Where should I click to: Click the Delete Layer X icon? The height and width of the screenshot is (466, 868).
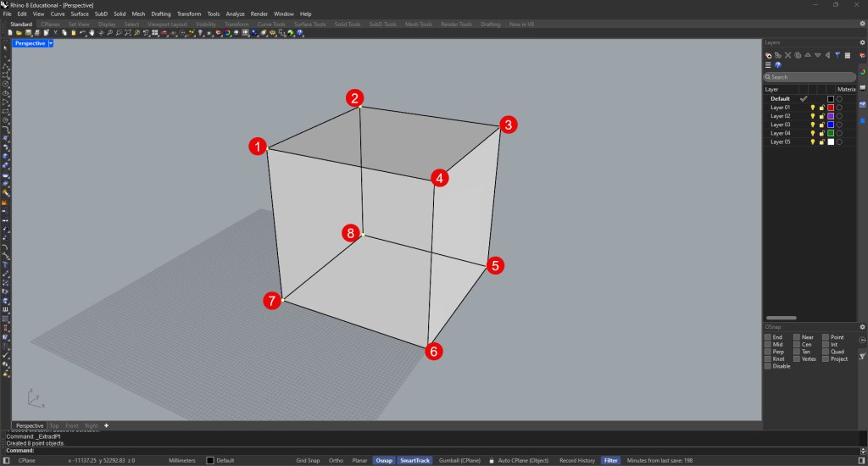[x=788, y=55]
